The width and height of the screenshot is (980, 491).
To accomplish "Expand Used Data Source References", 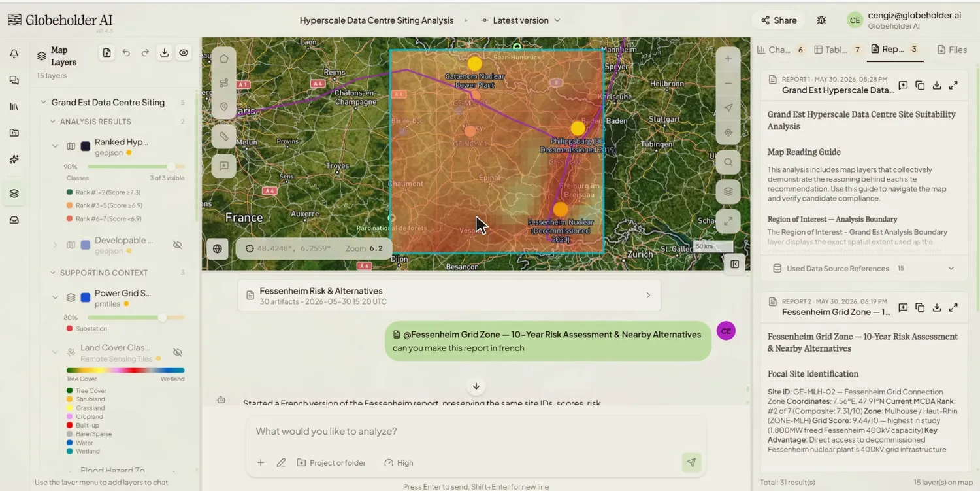I will click(x=863, y=269).
